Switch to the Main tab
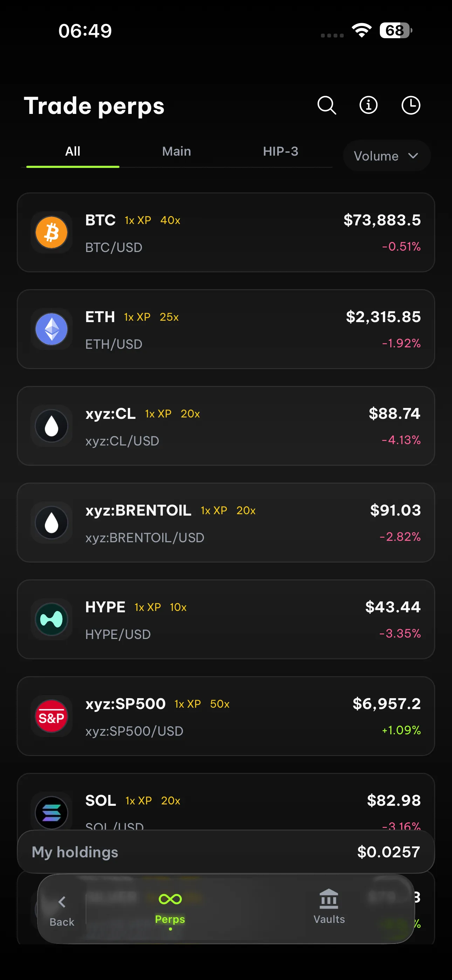The height and width of the screenshot is (980, 452). pyautogui.click(x=177, y=151)
